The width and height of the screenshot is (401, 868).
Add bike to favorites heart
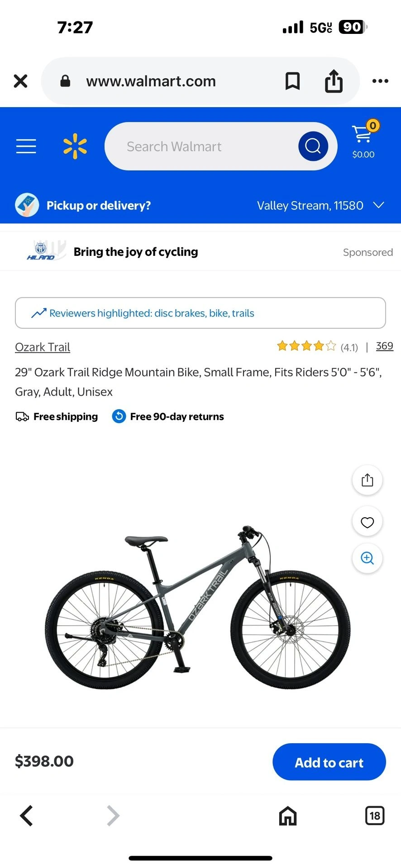367,522
